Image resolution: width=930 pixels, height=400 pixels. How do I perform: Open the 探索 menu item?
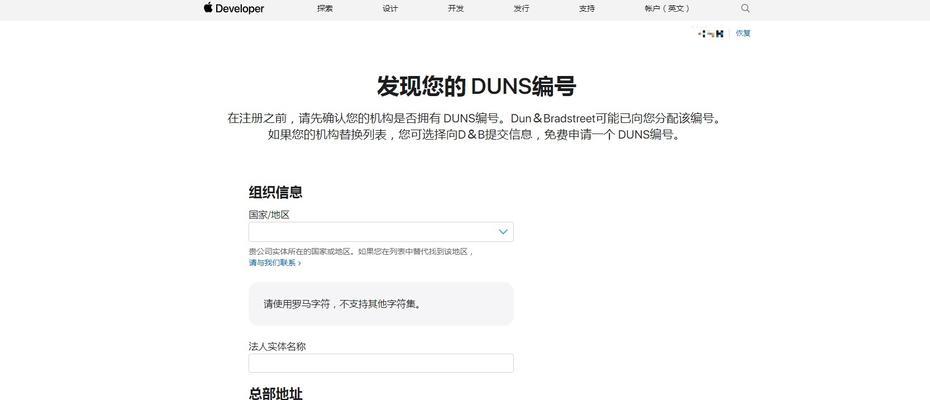[325, 9]
